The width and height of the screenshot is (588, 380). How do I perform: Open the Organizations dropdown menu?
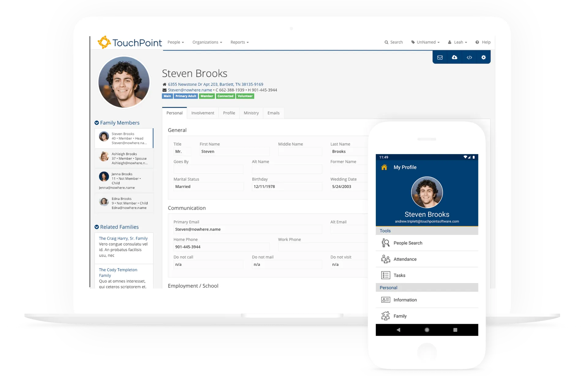click(x=207, y=42)
